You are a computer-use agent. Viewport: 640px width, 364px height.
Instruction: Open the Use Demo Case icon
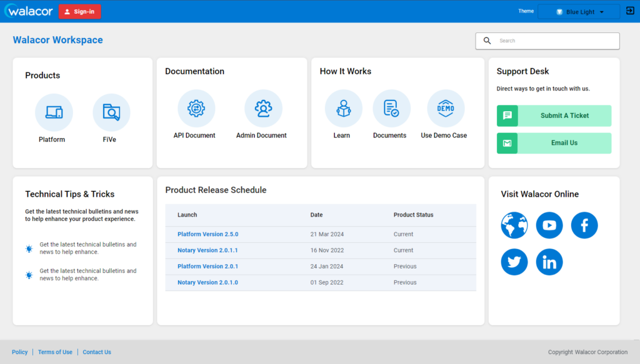pyautogui.click(x=446, y=109)
